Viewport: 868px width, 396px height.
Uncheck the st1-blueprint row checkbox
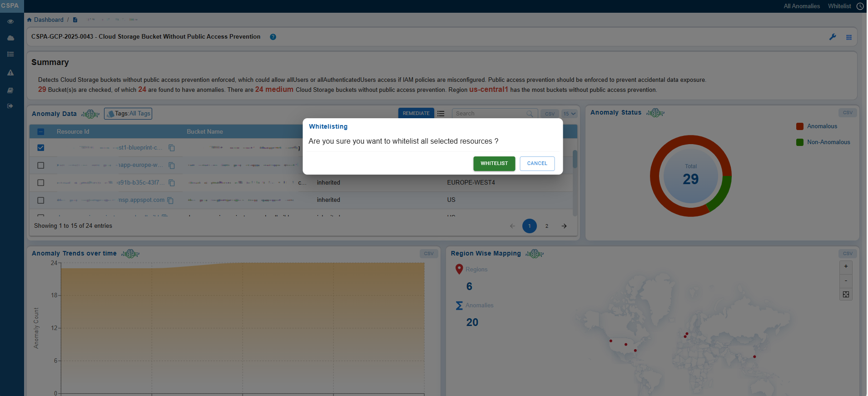(41, 148)
